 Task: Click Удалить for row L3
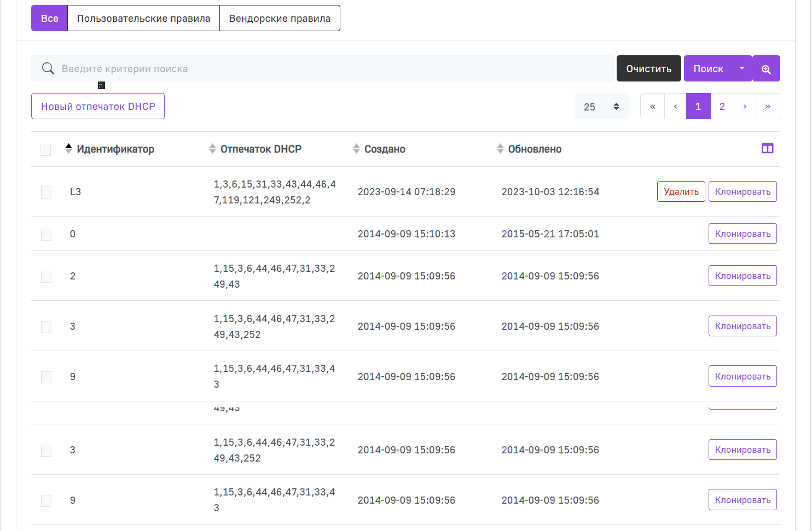coord(681,192)
